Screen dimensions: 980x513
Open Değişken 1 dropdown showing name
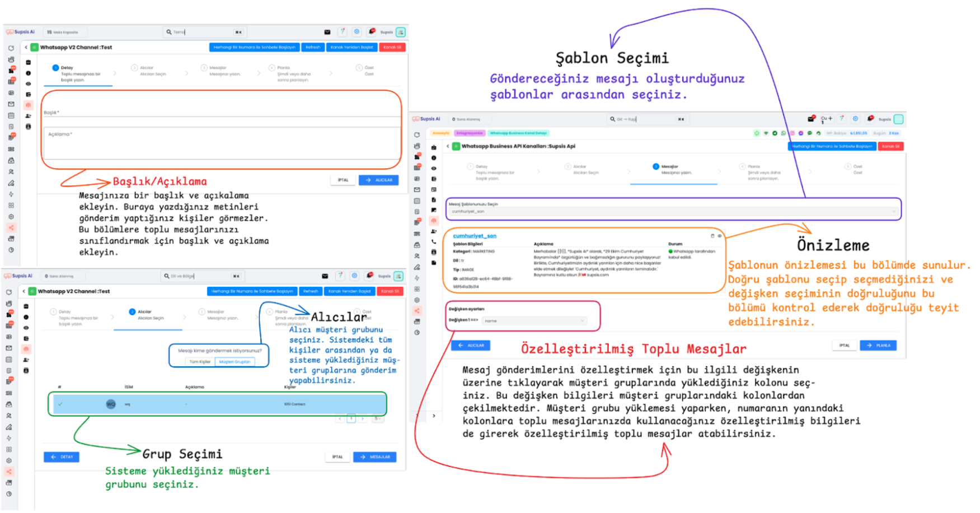tap(535, 321)
